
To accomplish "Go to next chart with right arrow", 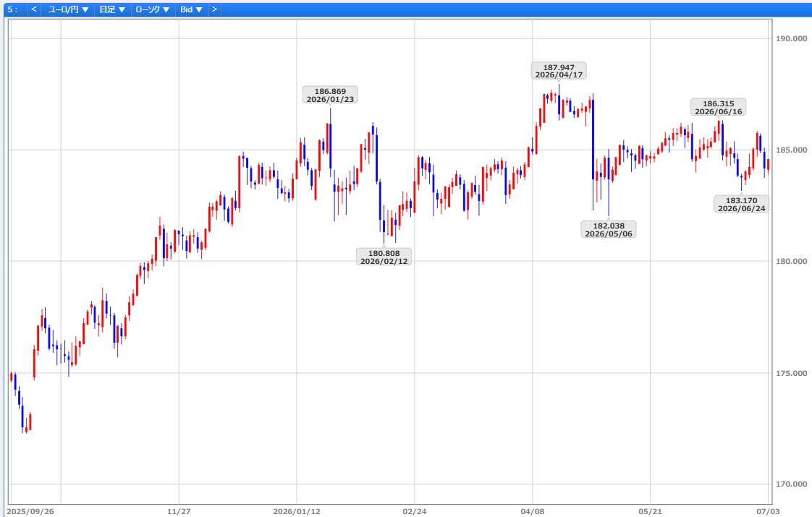I will 214,9.
